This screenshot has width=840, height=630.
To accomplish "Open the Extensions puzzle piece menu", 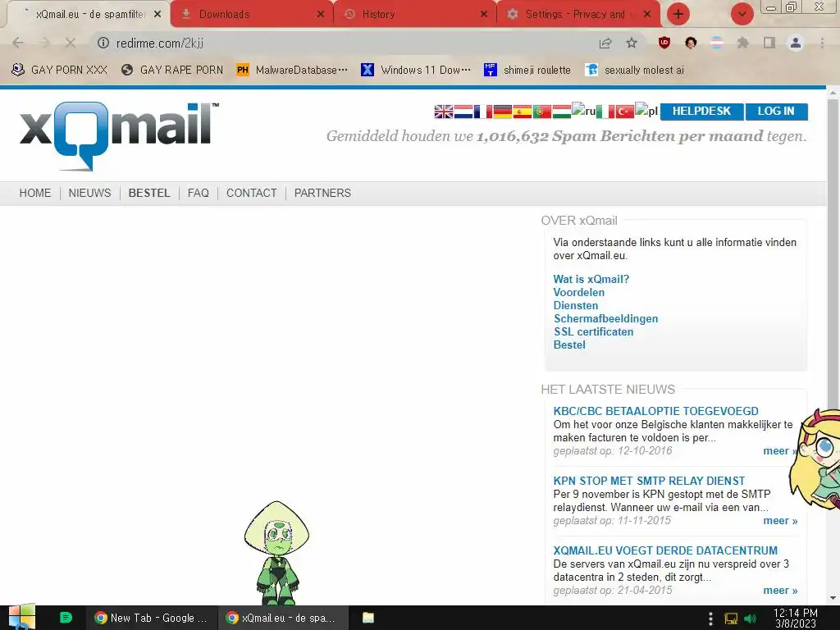I will (742, 43).
